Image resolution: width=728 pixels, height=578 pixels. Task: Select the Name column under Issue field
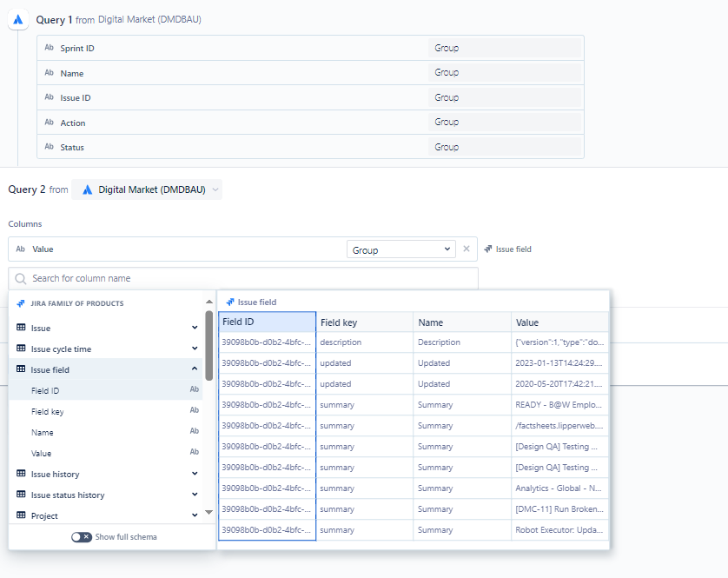(x=106, y=432)
